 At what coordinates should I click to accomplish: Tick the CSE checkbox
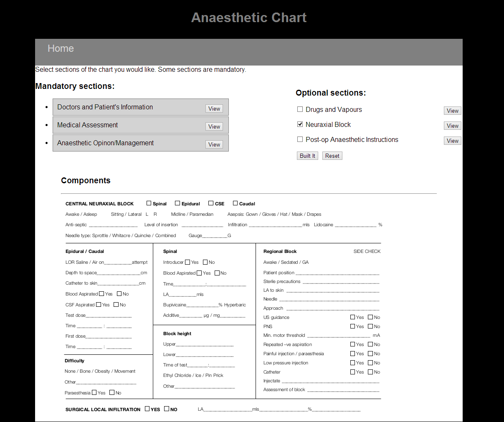pos(210,203)
